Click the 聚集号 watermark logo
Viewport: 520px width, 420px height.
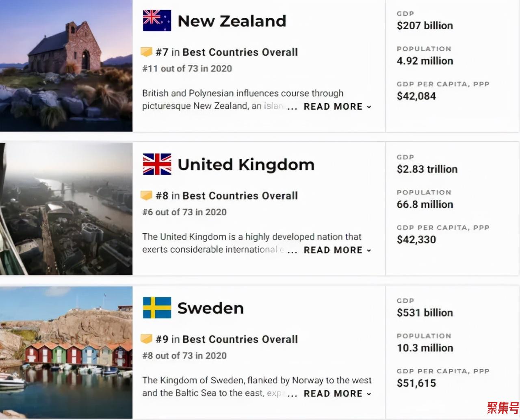[x=503, y=407]
